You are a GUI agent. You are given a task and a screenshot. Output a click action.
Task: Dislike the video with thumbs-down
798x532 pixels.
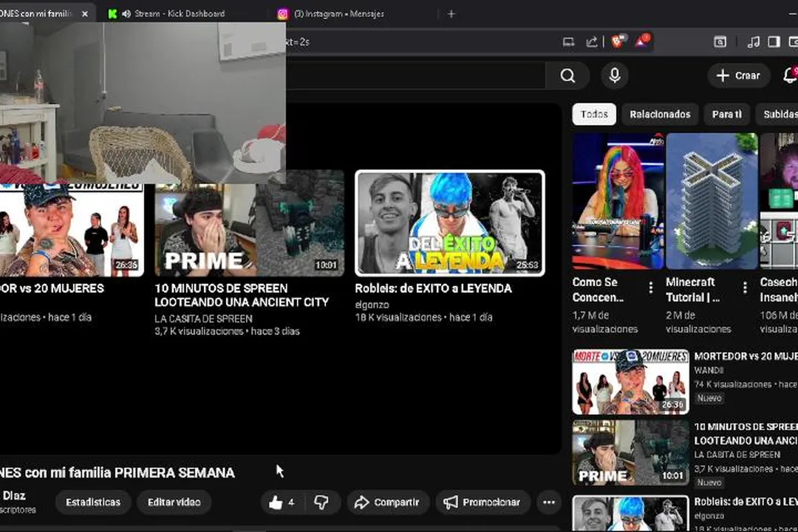[x=321, y=502]
